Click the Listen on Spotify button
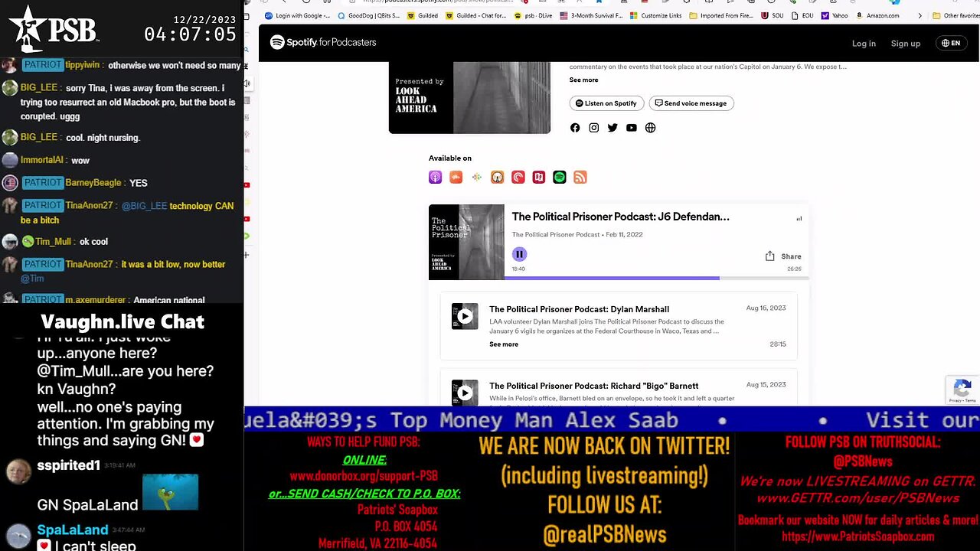This screenshot has width=980, height=551. pyautogui.click(x=606, y=103)
